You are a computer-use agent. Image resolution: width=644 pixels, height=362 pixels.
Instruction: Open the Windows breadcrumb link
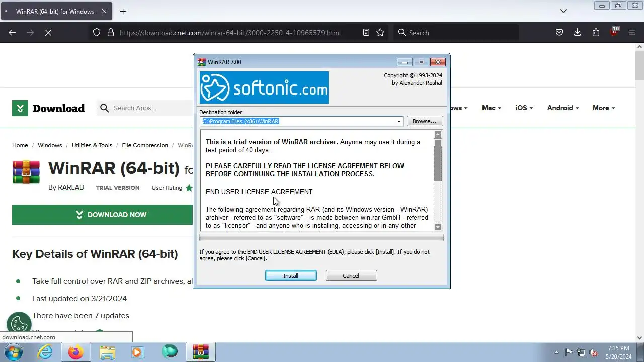[x=50, y=145]
